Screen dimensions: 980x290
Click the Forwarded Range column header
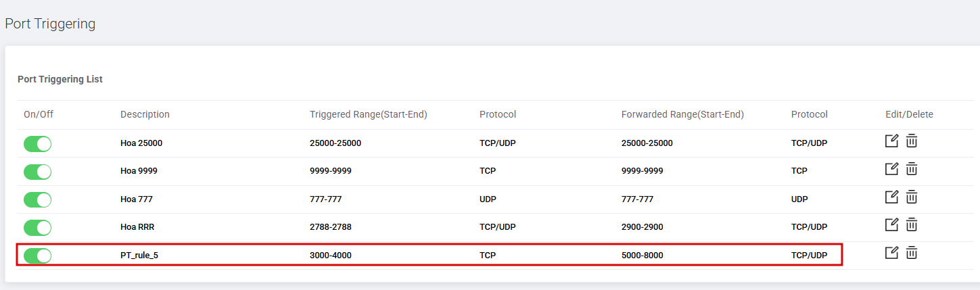[x=682, y=114]
